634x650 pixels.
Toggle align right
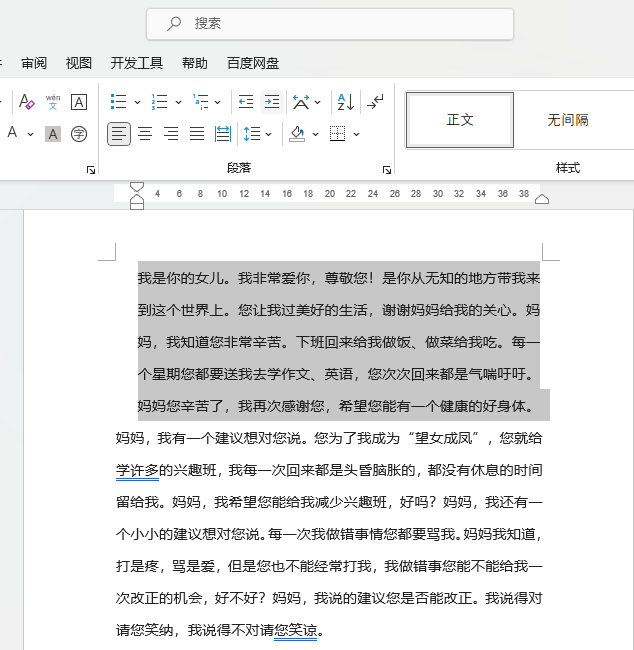tap(171, 134)
